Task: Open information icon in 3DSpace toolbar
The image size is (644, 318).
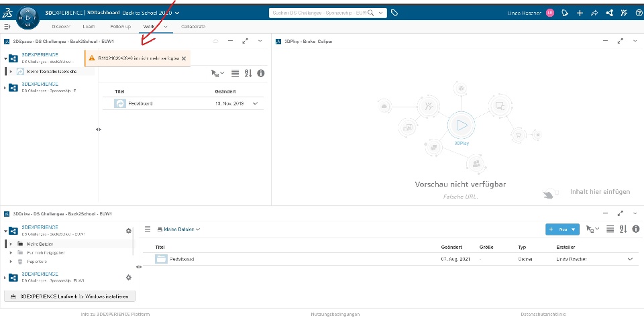Action: point(260,73)
